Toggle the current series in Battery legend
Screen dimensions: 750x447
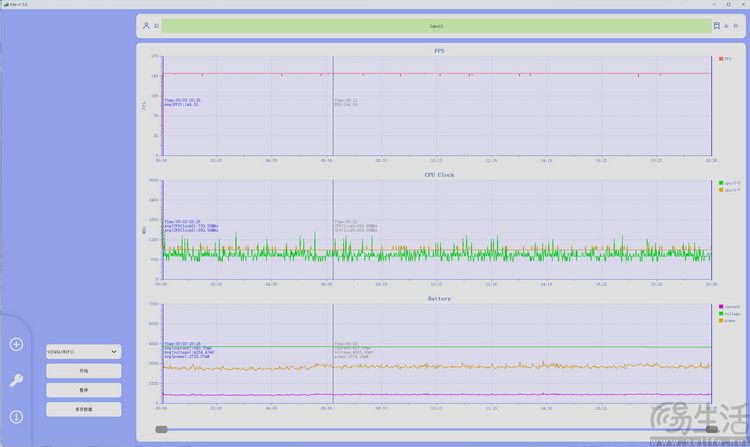coord(728,306)
